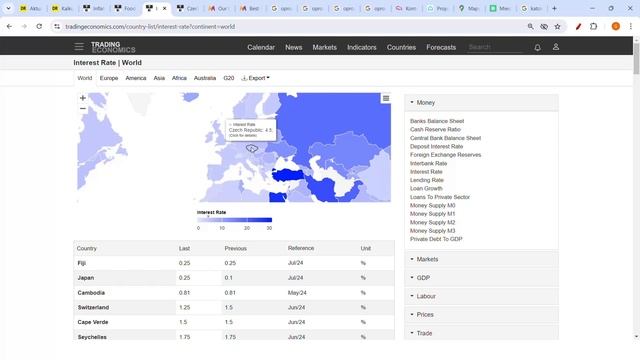Screen dimensions: 640x360
Task: Open Deposit Interest Rate link
Action: tap(436, 146)
